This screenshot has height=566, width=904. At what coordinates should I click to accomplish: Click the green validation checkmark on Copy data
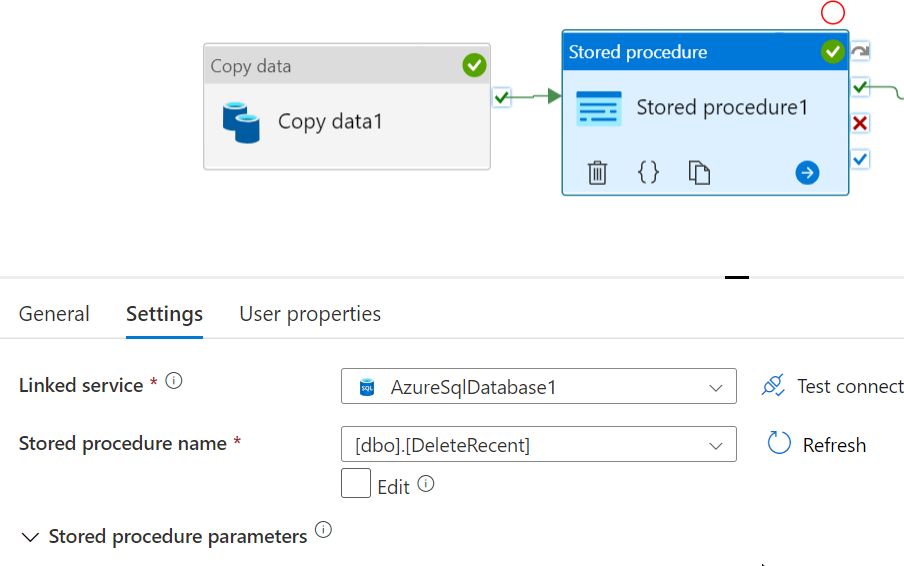tap(474, 65)
